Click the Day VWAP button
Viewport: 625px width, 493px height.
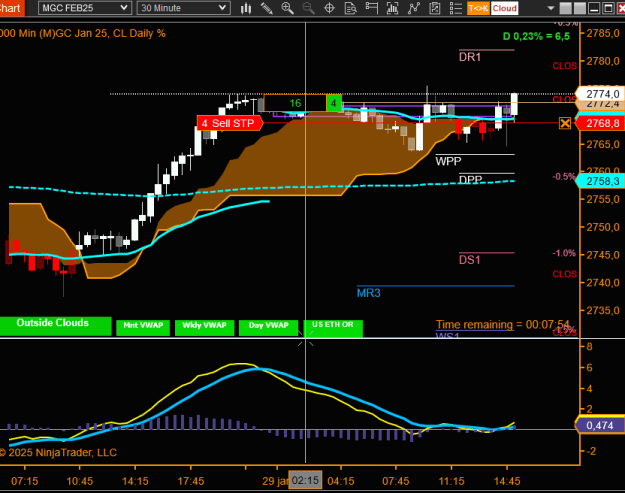coord(268,327)
